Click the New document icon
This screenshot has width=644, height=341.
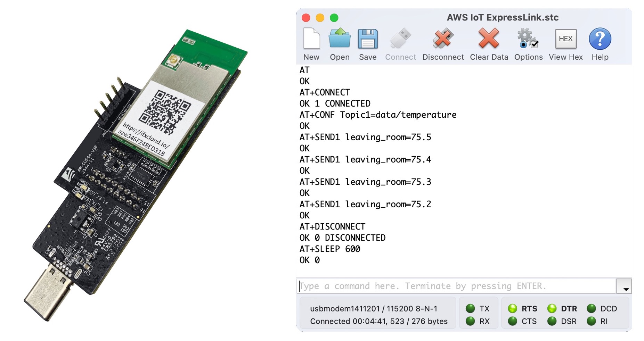click(x=311, y=39)
